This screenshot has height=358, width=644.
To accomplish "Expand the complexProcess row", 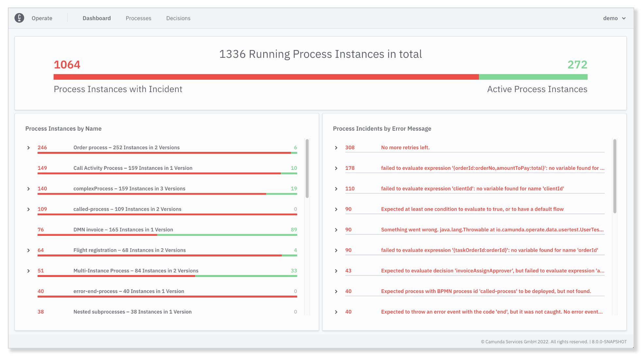I will 28,189.
